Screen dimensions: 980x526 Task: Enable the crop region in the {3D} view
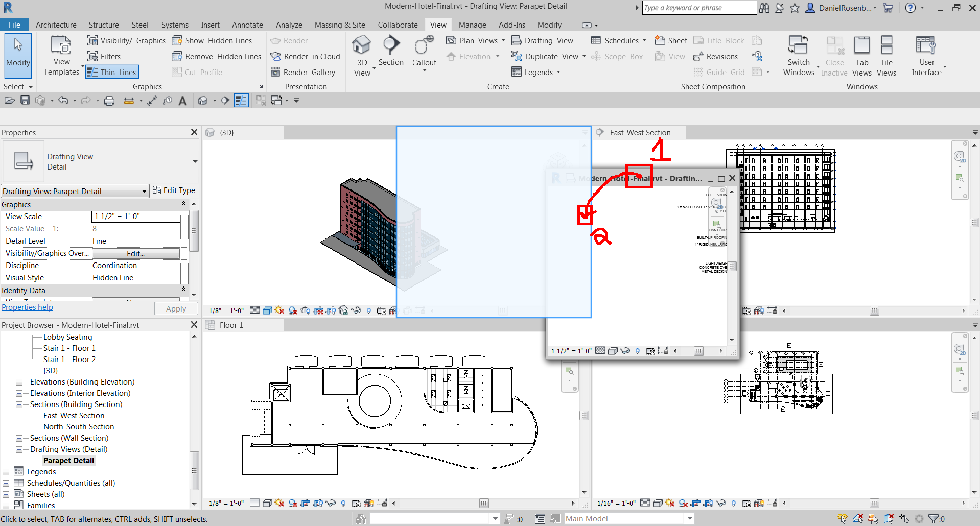click(318, 310)
